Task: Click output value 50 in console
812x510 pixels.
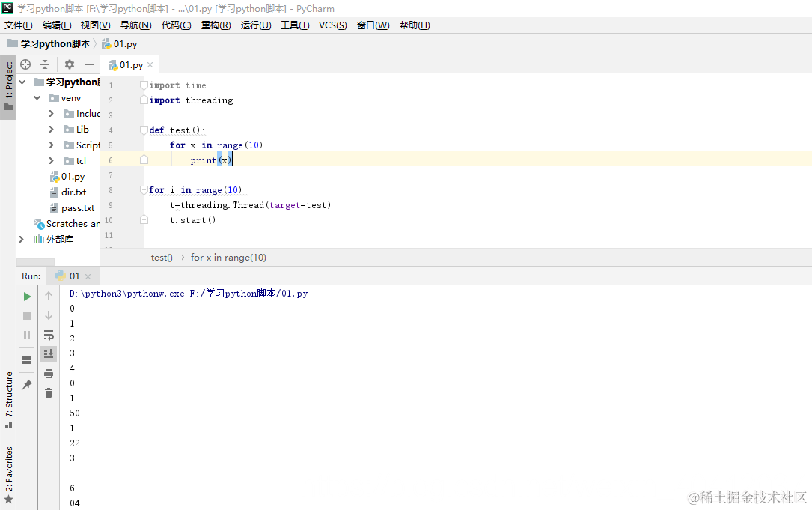Action: 75,413
